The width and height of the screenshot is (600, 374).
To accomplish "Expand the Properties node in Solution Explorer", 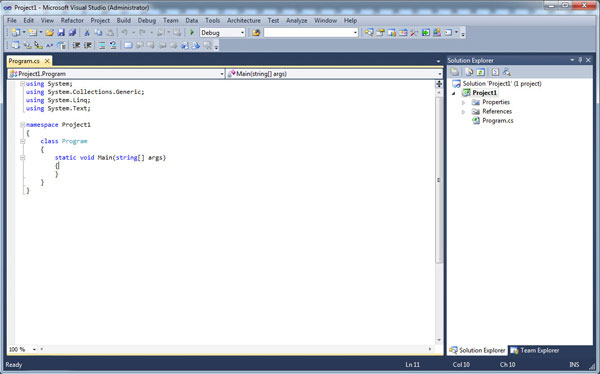I will 463,102.
